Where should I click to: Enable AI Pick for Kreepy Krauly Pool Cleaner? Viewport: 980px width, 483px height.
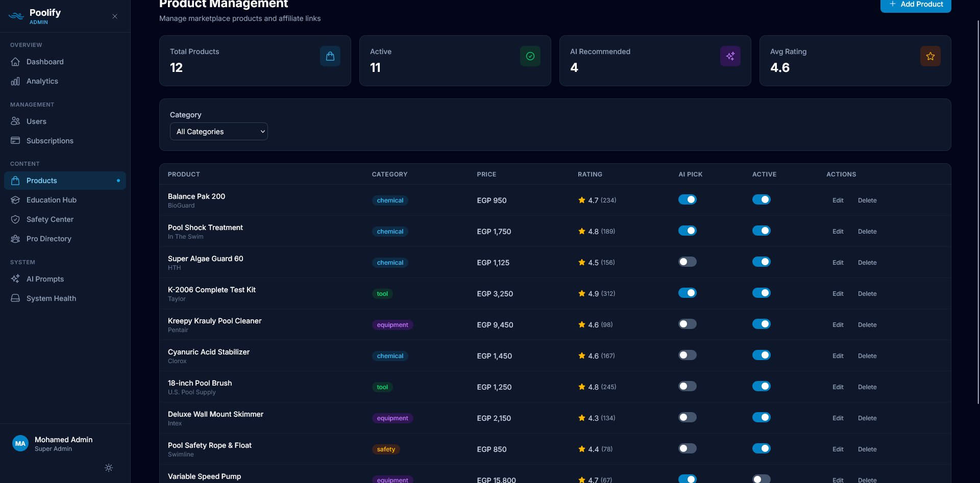point(688,324)
